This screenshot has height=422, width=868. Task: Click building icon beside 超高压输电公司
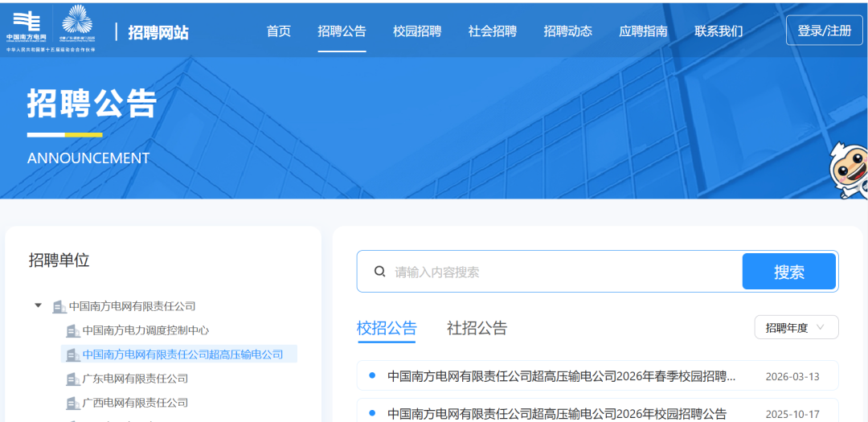(x=72, y=354)
